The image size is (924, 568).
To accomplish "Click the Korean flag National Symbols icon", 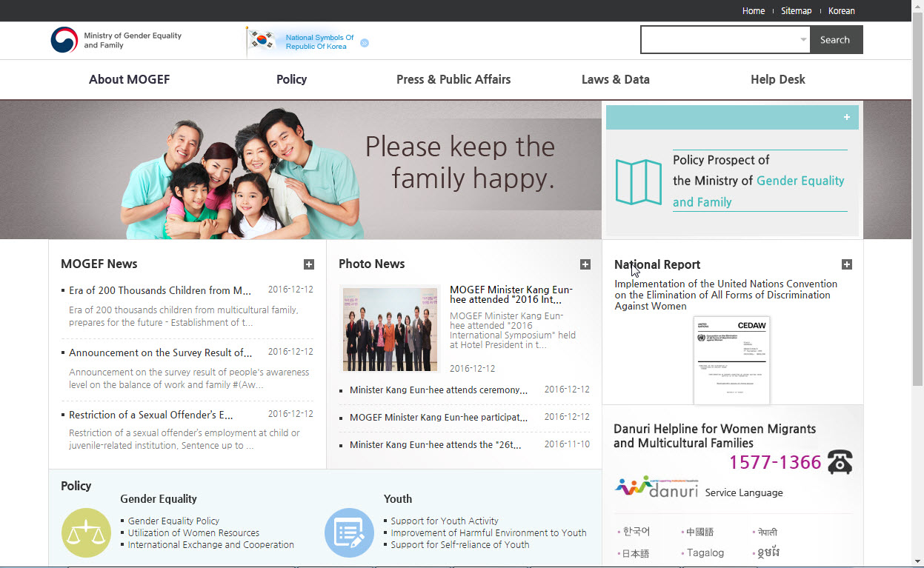I will click(261, 40).
